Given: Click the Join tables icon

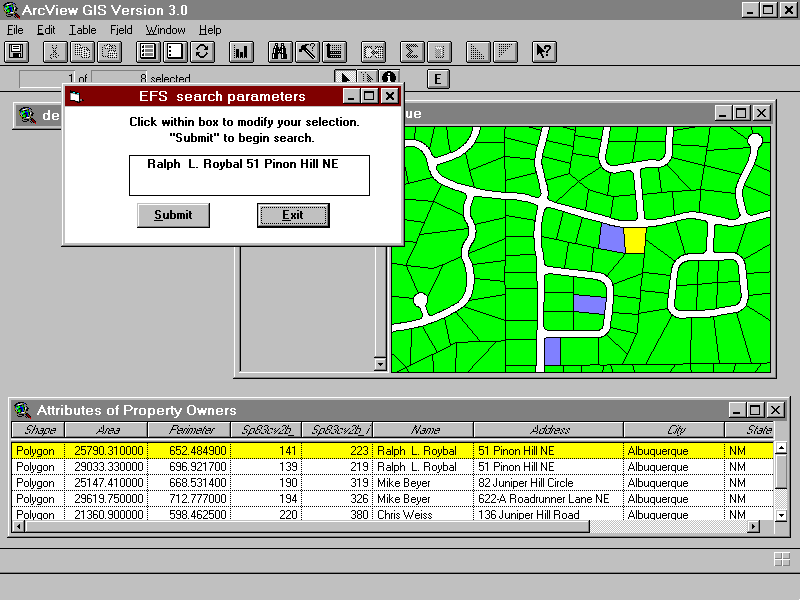Looking at the screenshot, I should pos(373,52).
